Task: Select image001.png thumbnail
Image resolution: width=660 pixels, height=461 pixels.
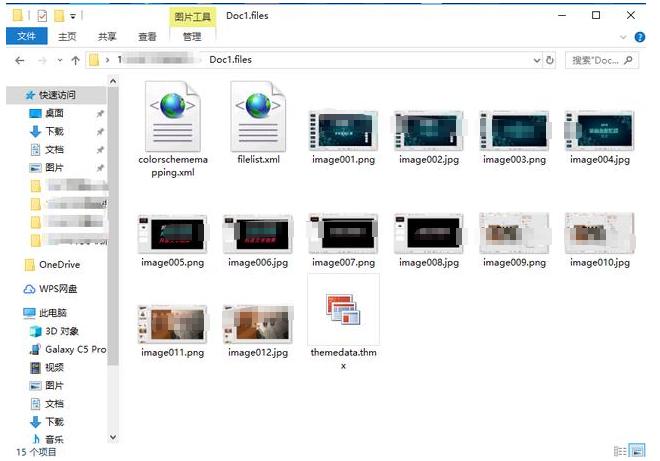Action: tap(343, 131)
